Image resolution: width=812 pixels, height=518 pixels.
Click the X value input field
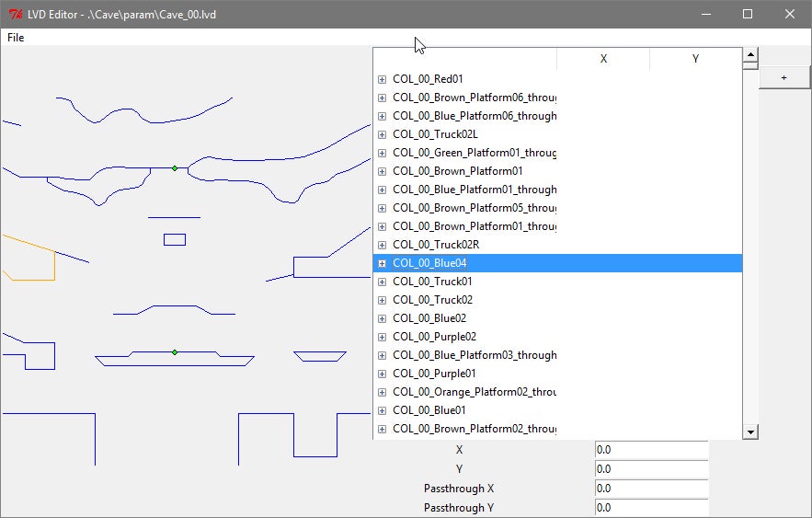point(651,451)
